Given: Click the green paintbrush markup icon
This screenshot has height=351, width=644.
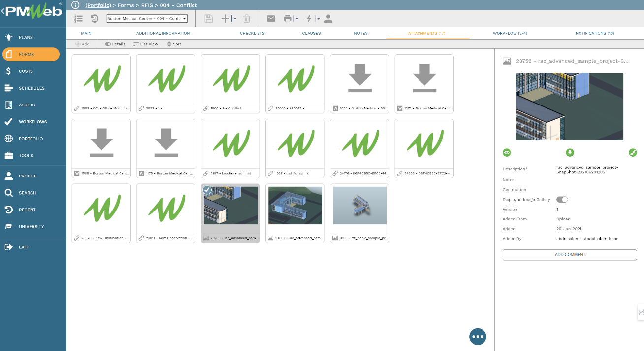Looking at the screenshot, I should click(633, 153).
